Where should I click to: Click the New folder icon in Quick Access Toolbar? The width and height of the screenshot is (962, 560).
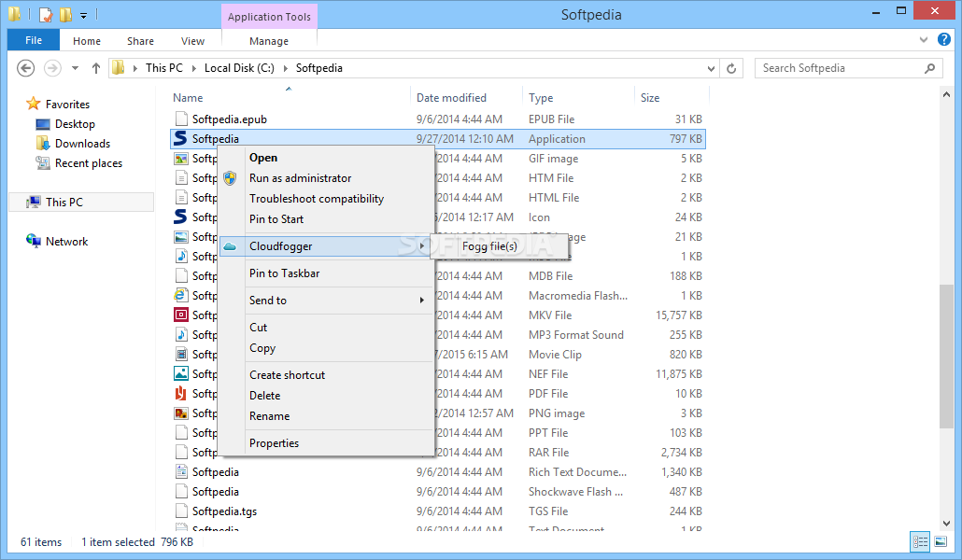pos(65,14)
